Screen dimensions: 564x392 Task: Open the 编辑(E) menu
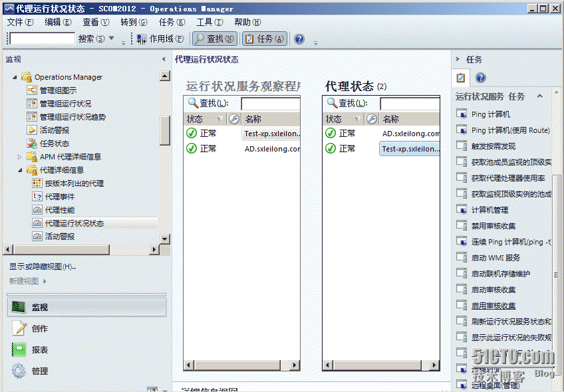point(58,23)
